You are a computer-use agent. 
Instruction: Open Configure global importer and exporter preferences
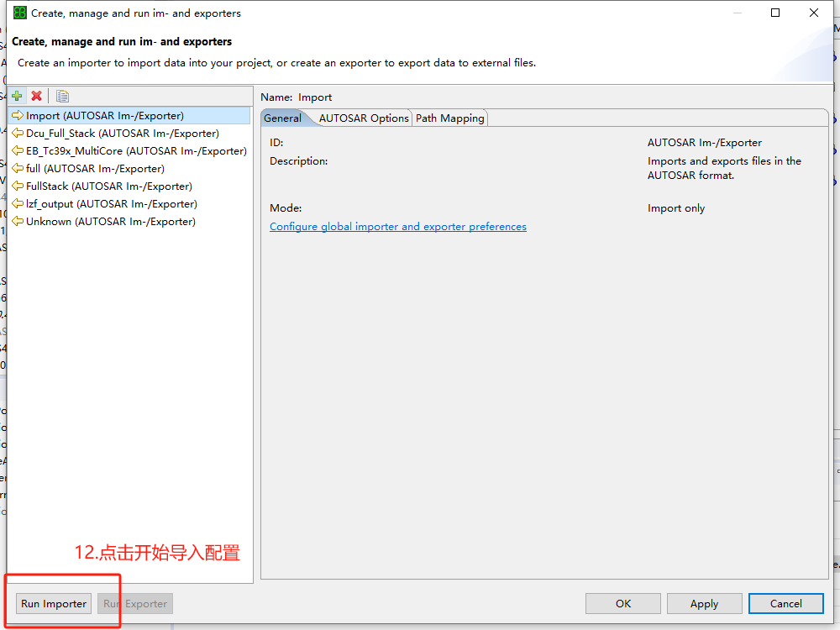coord(398,227)
